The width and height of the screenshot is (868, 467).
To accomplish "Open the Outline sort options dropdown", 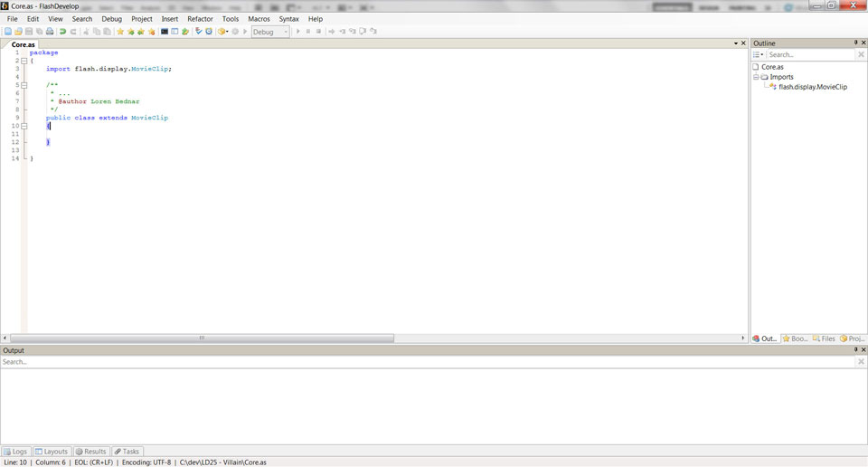I will point(759,55).
